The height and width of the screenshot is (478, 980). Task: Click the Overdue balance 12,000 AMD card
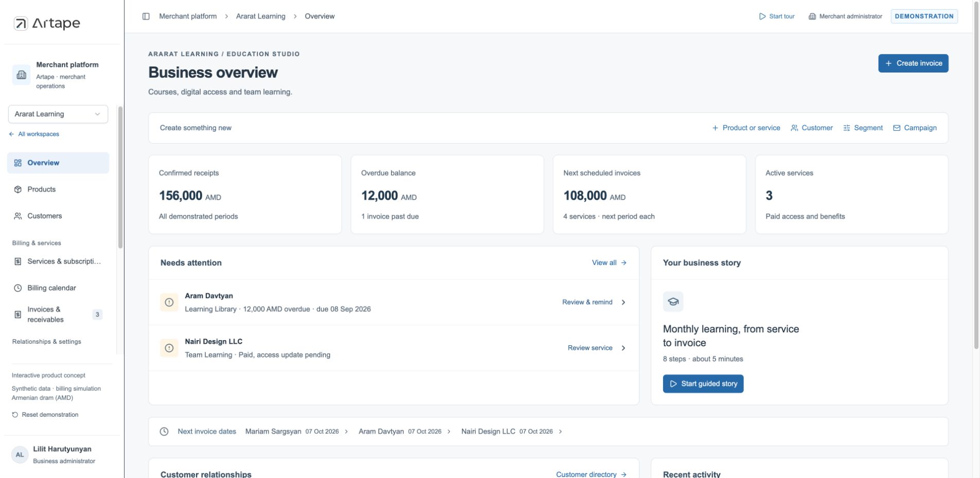[447, 194]
